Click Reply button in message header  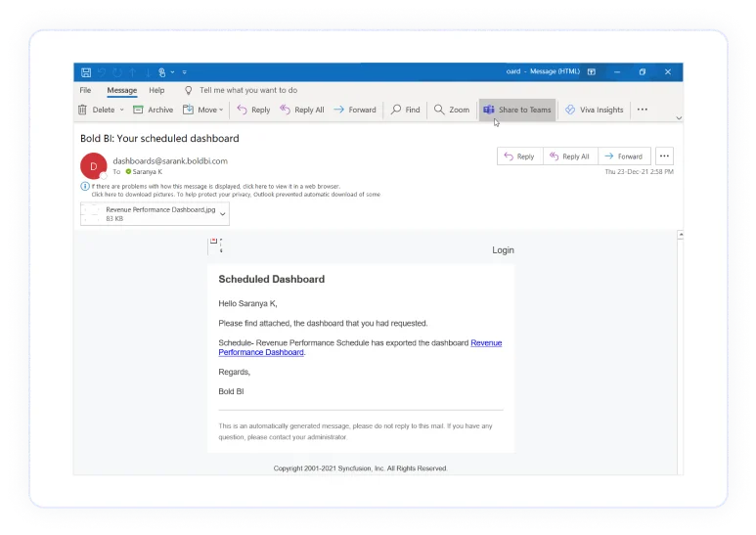coord(519,156)
